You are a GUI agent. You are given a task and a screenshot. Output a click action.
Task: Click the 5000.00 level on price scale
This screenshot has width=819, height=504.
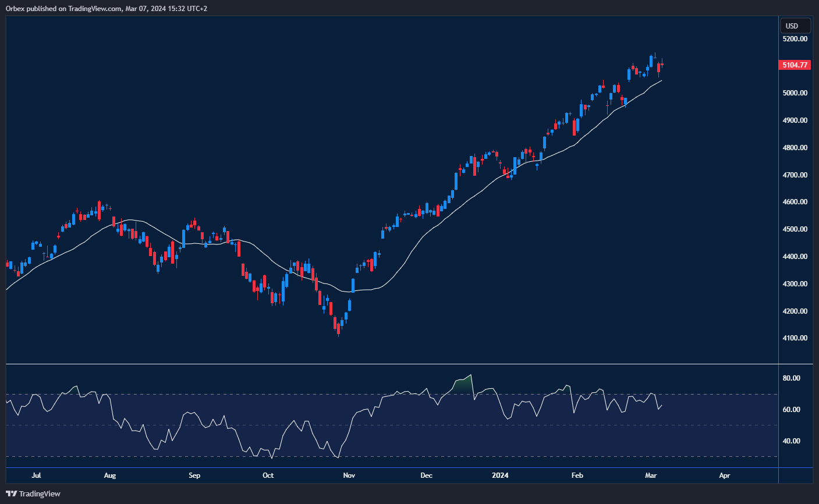click(x=795, y=93)
